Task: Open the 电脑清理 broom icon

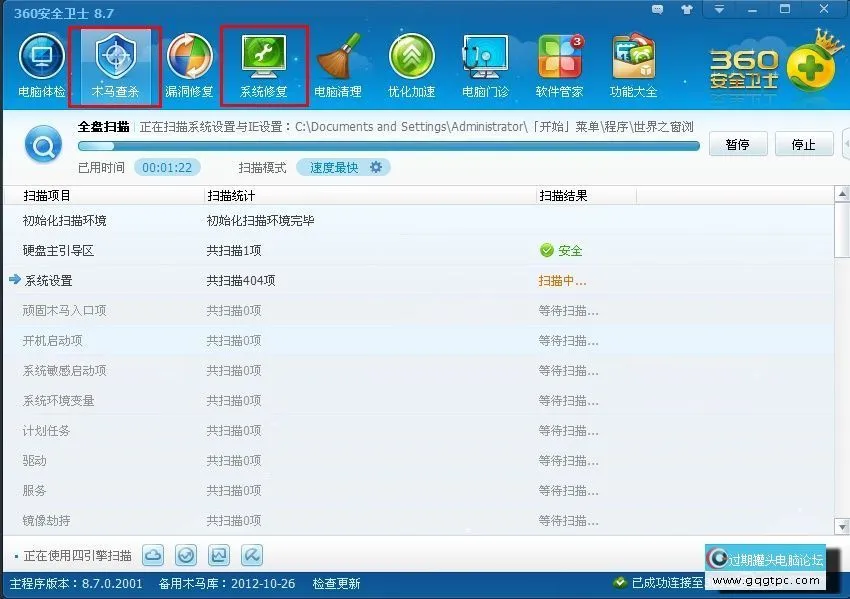Action: (x=338, y=66)
